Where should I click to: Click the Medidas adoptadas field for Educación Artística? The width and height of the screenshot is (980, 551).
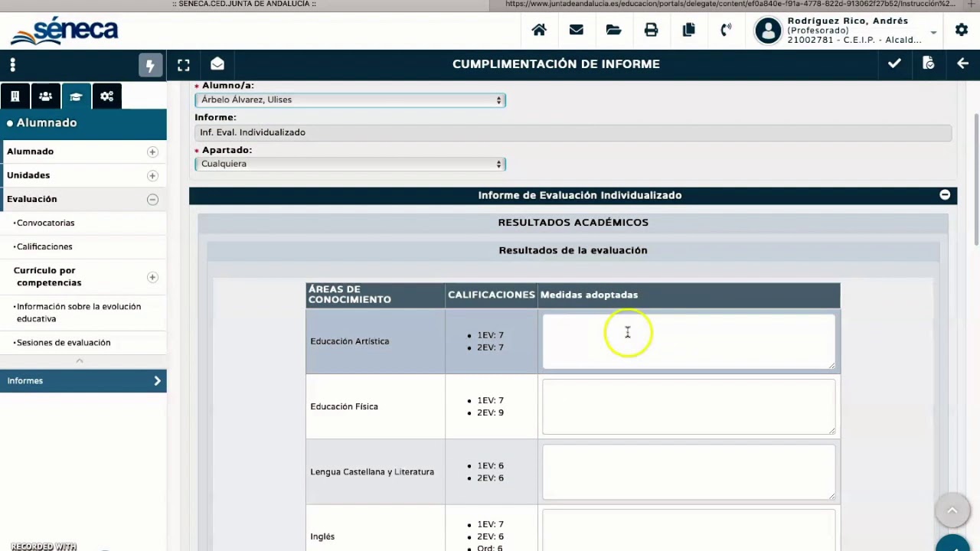point(688,341)
